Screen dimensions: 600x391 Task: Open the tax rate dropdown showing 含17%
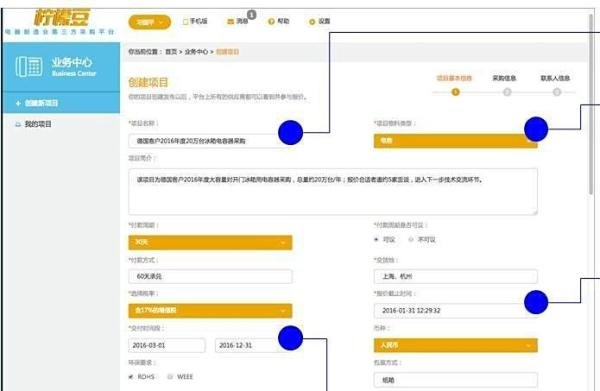pos(210,311)
